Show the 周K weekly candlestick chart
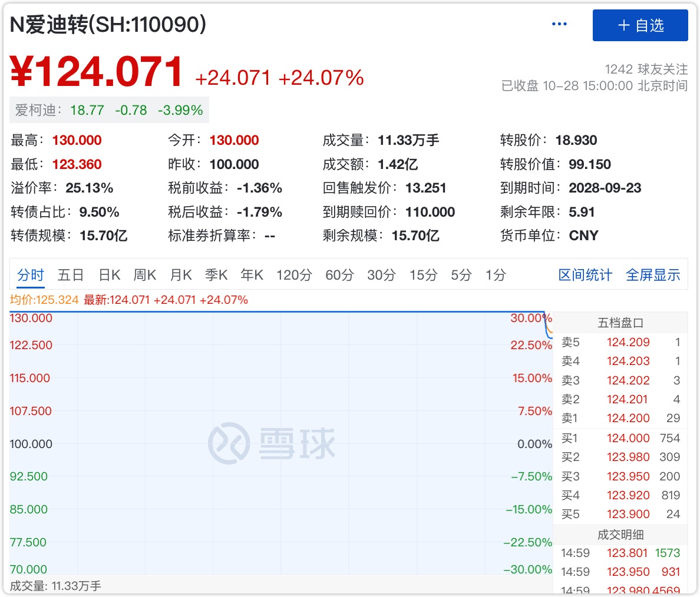 [x=145, y=275]
